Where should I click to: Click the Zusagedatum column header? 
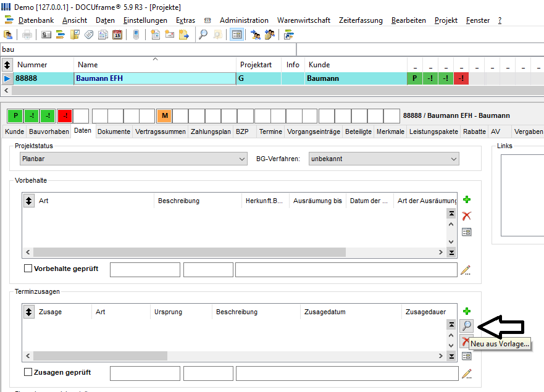click(350, 312)
